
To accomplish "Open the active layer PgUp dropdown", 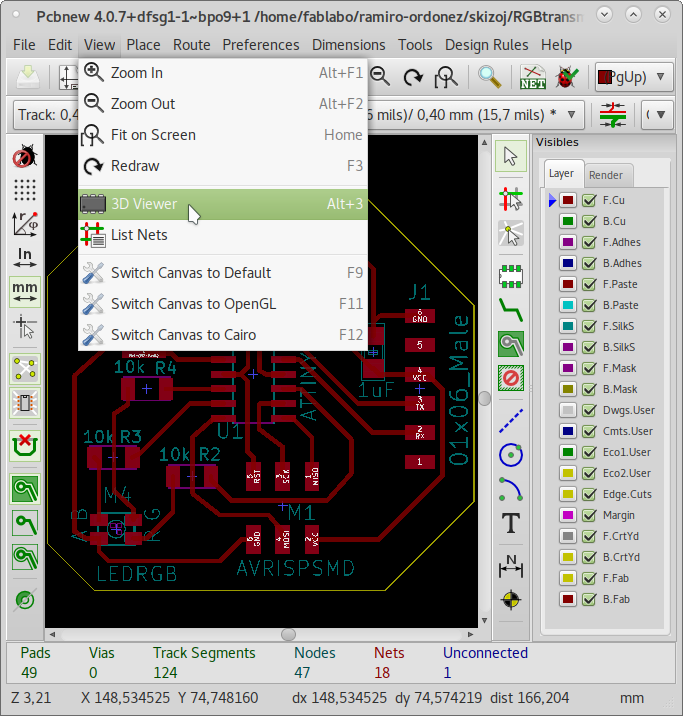I will point(634,77).
